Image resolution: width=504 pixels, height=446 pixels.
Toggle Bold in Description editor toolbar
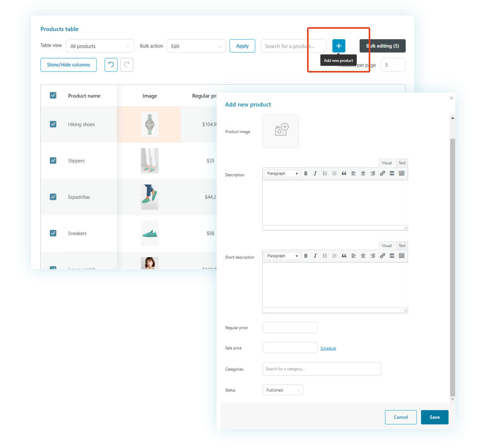tap(306, 173)
